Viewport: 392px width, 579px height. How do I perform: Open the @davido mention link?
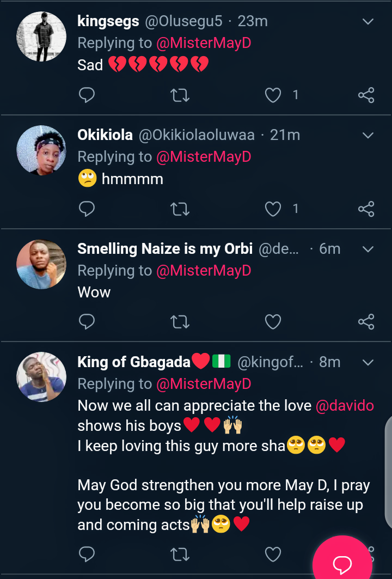(x=345, y=406)
